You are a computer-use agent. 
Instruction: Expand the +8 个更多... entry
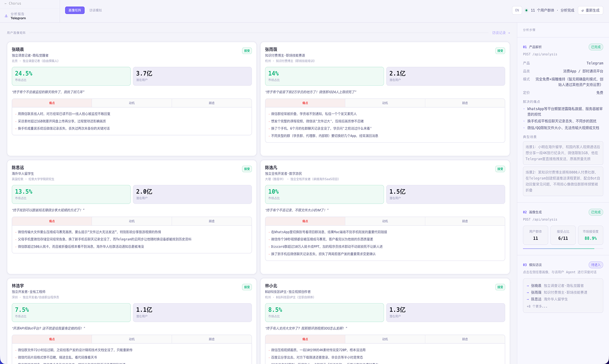point(537,306)
